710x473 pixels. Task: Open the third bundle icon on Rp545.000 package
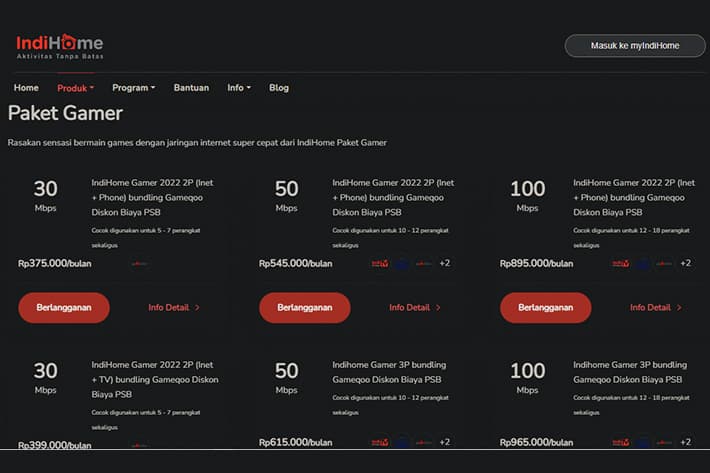tap(423, 263)
